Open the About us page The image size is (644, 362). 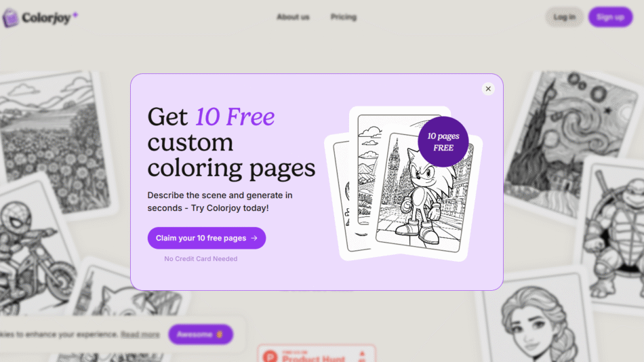293,17
